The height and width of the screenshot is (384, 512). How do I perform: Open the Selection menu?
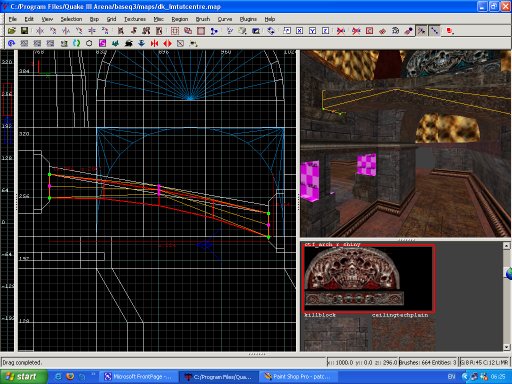71,19
